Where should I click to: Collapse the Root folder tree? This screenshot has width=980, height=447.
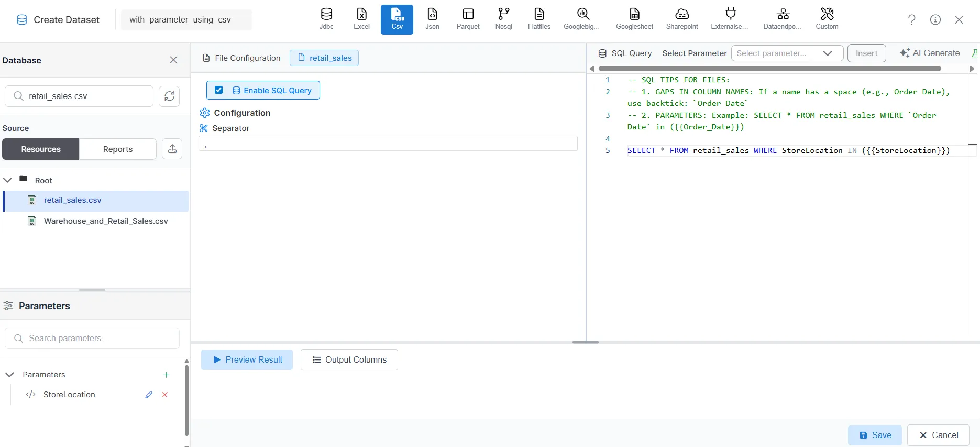(8, 180)
